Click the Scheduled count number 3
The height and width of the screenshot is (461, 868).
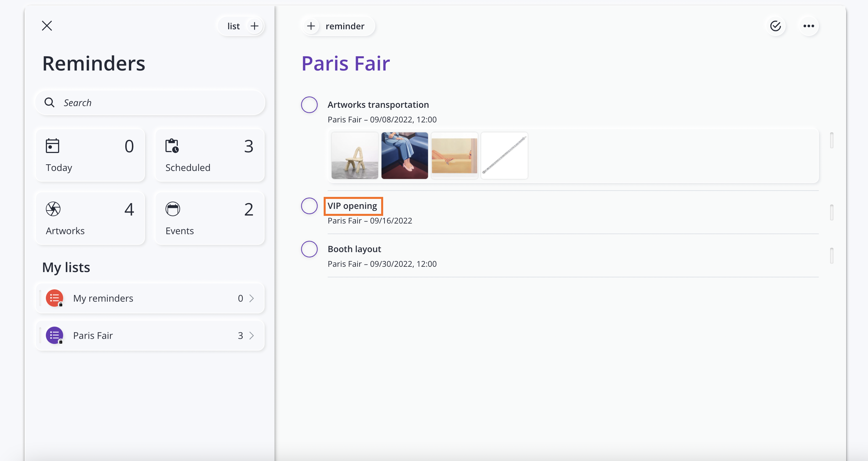tap(249, 146)
